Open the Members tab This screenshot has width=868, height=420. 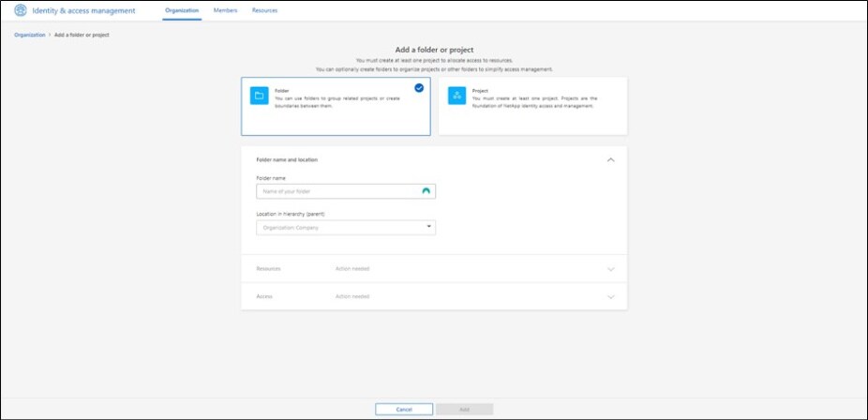[x=225, y=10]
